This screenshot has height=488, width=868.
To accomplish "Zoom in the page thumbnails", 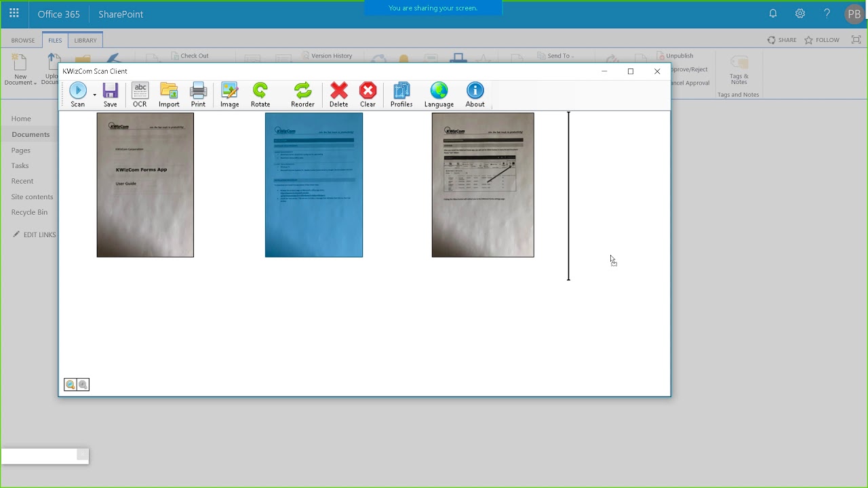I will 83,385.
